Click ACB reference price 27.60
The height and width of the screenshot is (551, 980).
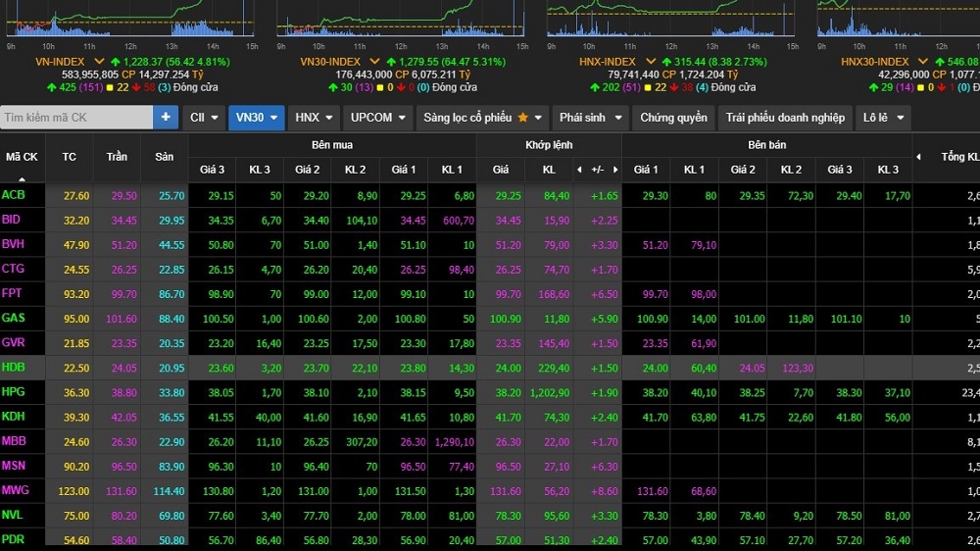point(76,196)
